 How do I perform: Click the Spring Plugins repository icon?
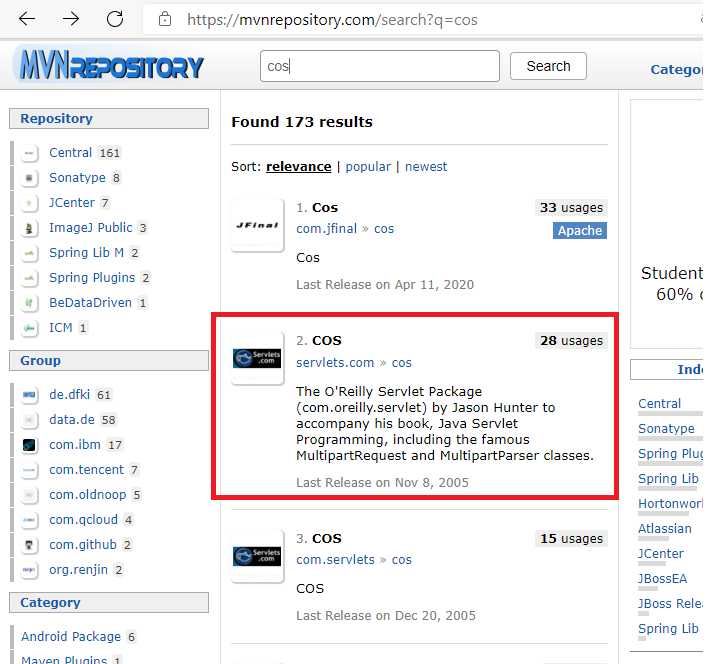(x=29, y=278)
